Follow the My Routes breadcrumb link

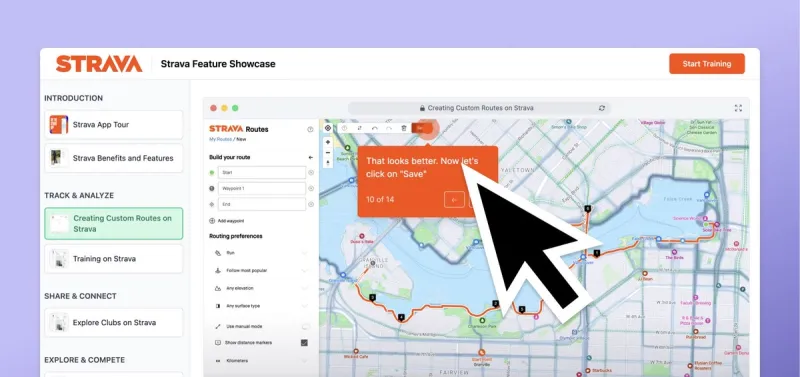(x=220, y=139)
